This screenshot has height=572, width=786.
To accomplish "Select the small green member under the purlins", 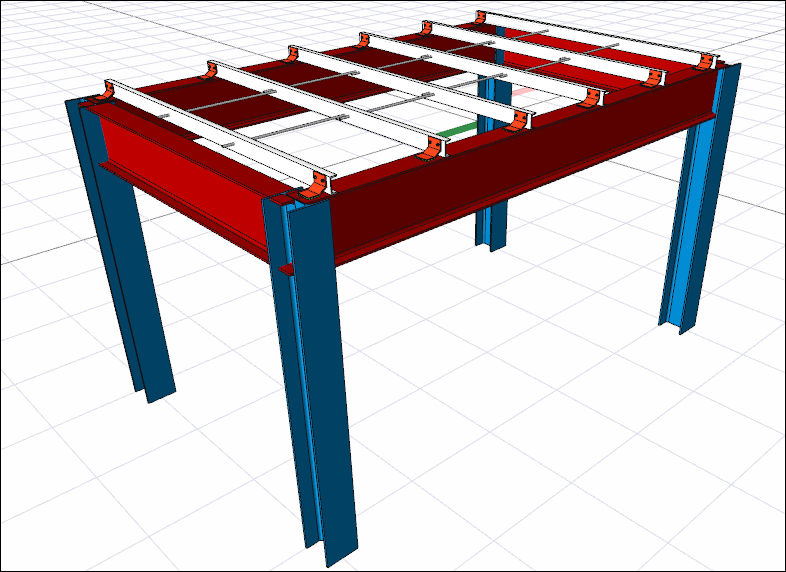I will coord(458,130).
